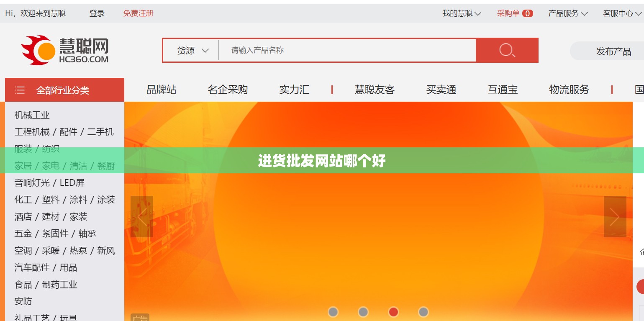Open 塑料 category link

tap(51, 200)
